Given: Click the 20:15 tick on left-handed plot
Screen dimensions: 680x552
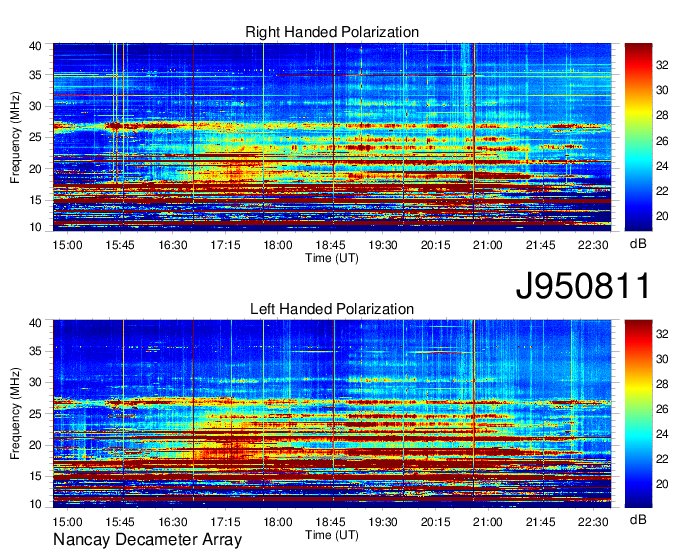Looking at the screenshot, I should 436,522.
